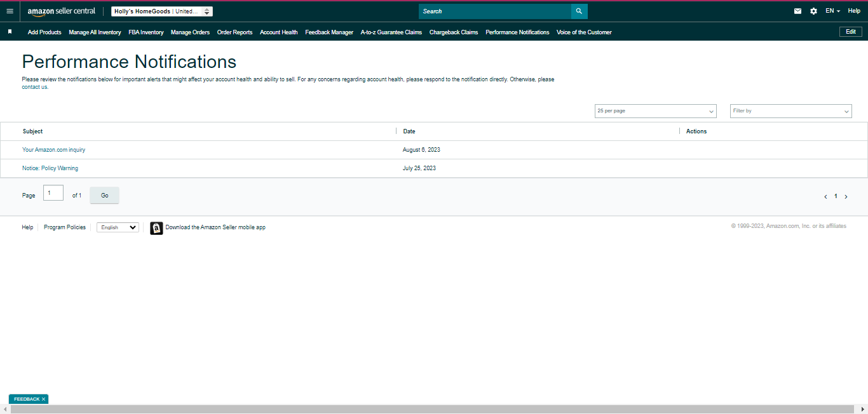Open Add Products menu item
The width and height of the screenshot is (868, 414).
point(44,32)
